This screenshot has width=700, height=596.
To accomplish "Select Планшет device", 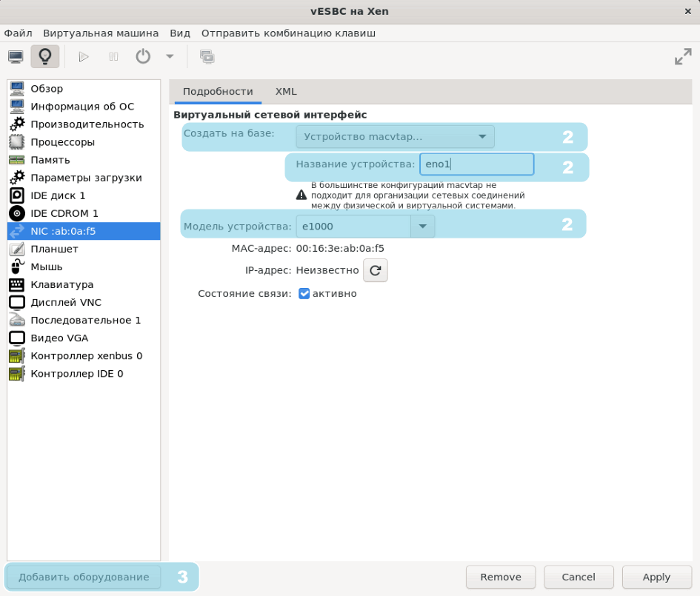I will click(x=84, y=249).
